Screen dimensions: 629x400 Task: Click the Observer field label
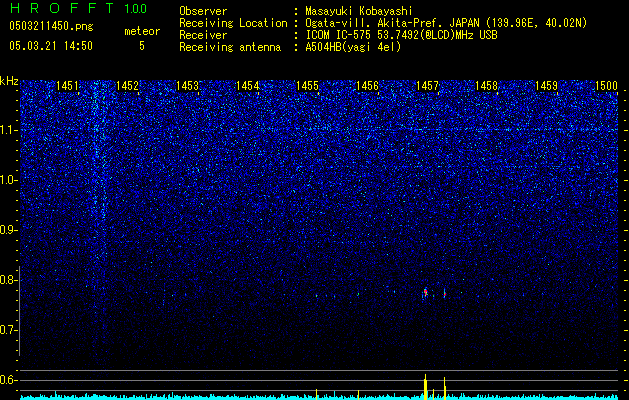click(203, 11)
